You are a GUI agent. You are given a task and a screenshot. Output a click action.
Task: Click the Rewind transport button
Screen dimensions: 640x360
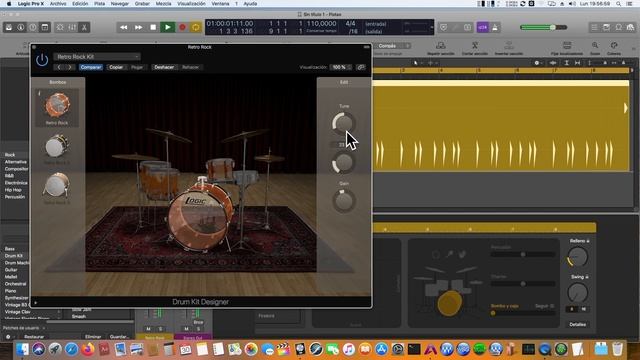(123, 27)
